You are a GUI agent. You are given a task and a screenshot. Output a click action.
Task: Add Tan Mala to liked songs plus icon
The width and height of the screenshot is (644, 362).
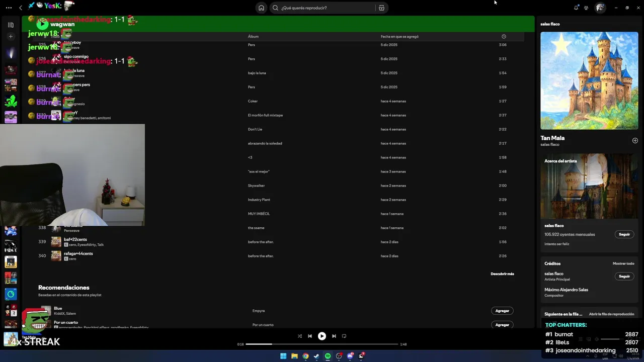click(635, 140)
